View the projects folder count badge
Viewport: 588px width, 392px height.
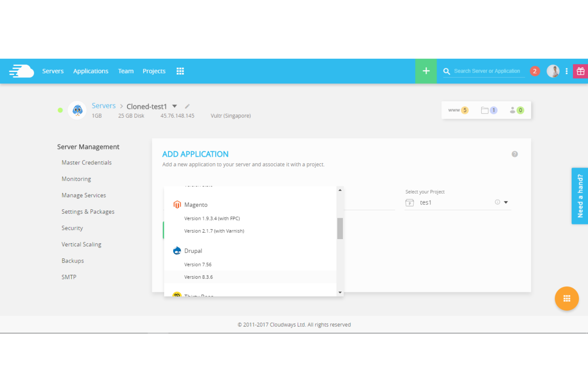[x=489, y=110]
